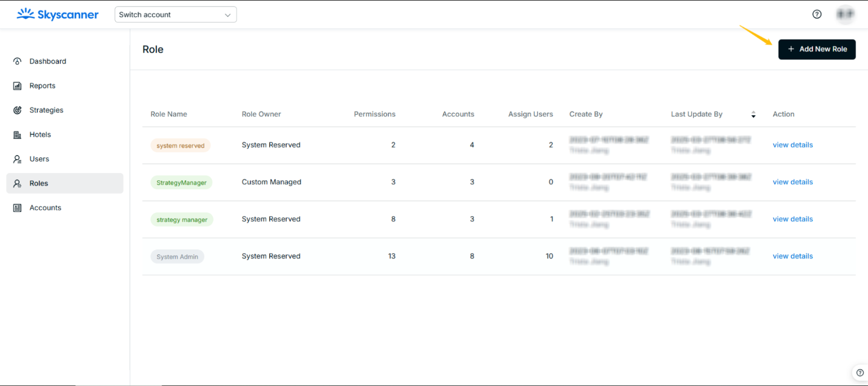Viewport: 868px width, 386px height.
Task: Click Assign Users column header
Action: pyautogui.click(x=531, y=114)
